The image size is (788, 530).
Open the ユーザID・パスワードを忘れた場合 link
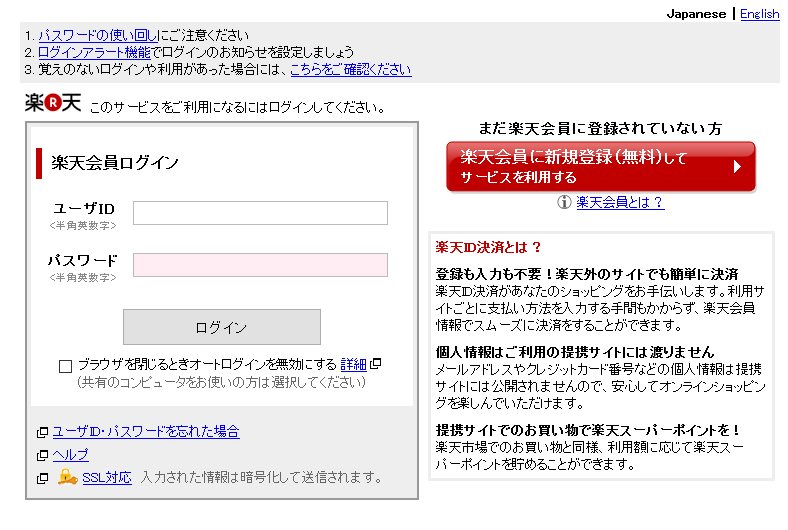point(146,432)
